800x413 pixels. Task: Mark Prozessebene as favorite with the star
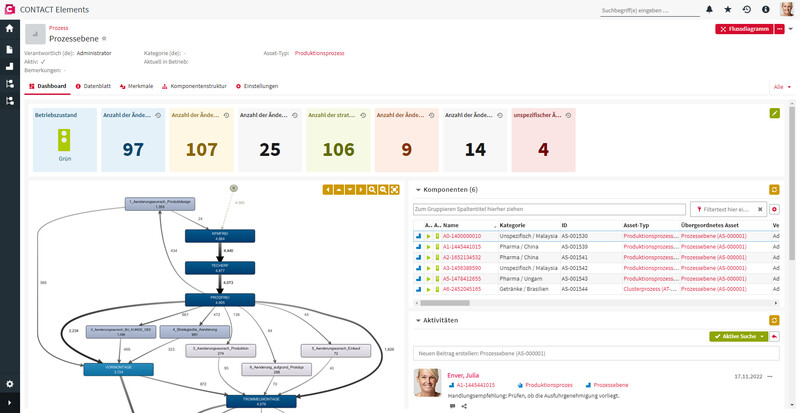point(104,39)
